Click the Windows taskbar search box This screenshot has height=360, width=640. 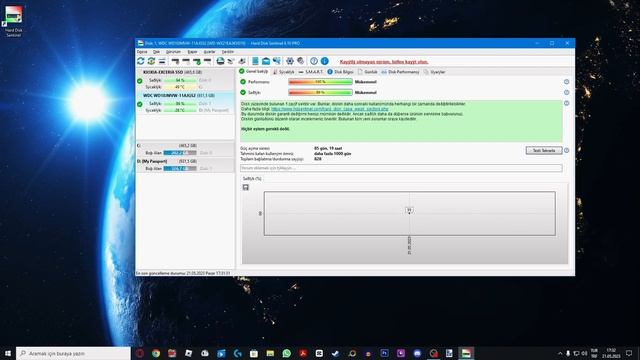[x=73, y=353]
